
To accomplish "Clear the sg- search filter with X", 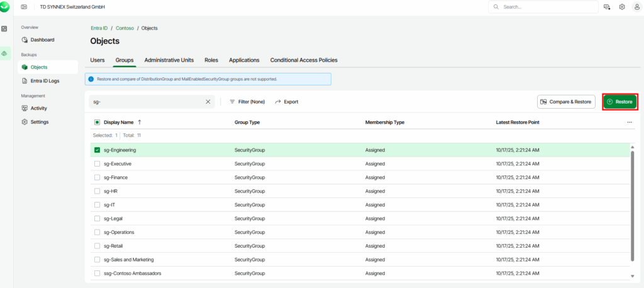I will tap(208, 101).
